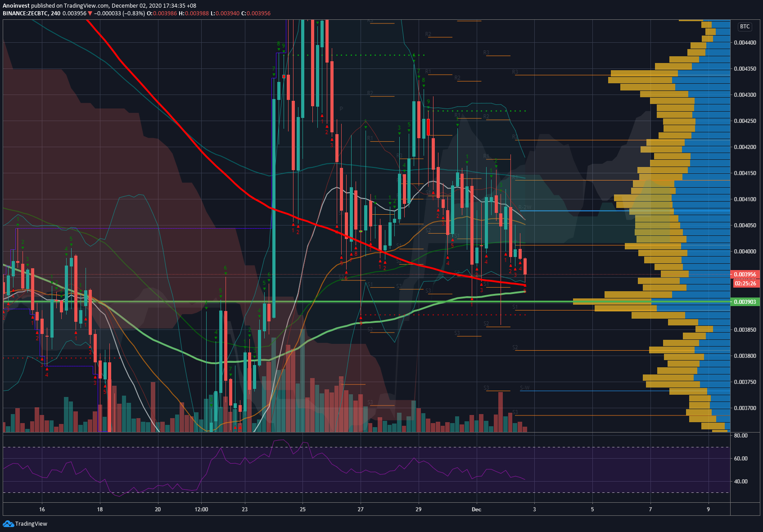The height and width of the screenshot is (532, 763).
Task: Click the date label 29 on time axis
Action: coord(418,509)
